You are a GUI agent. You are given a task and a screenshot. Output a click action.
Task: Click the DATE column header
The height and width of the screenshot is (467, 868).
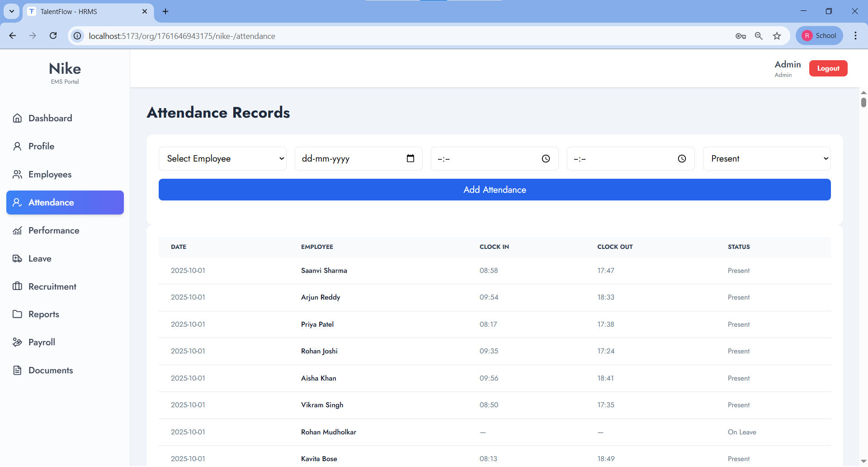pos(179,247)
